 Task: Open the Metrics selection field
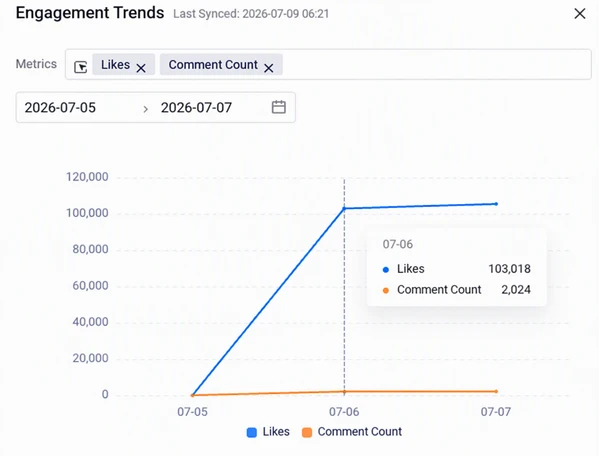(328, 64)
